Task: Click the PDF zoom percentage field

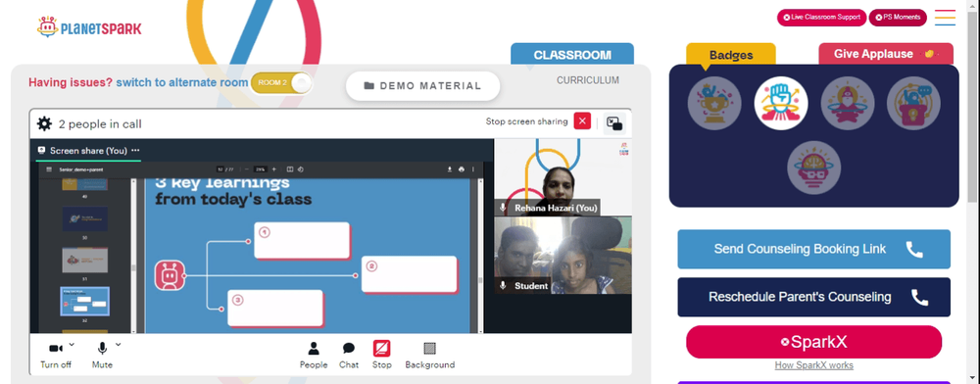Action: tap(261, 169)
